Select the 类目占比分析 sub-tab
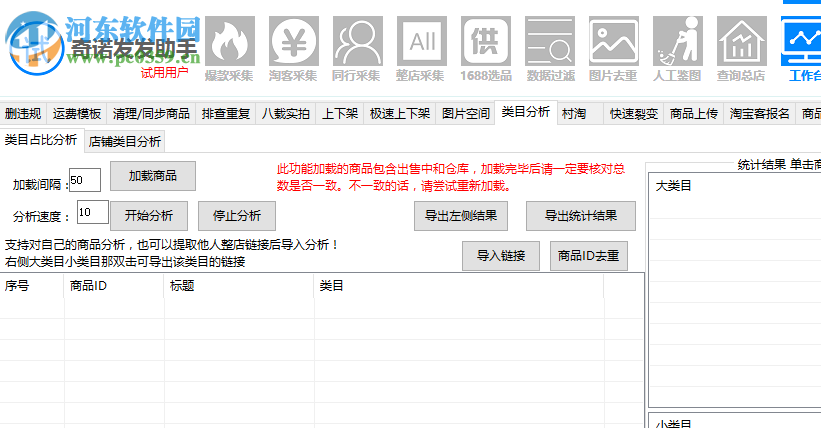Image resolution: width=821 pixels, height=428 pixels. click(41, 140)
